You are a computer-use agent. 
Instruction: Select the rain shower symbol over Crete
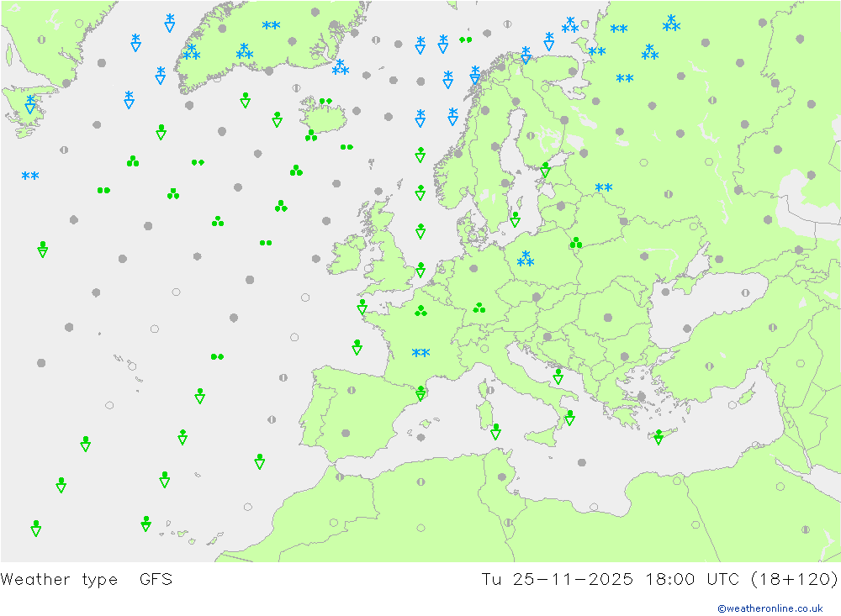tap(659, 438)
